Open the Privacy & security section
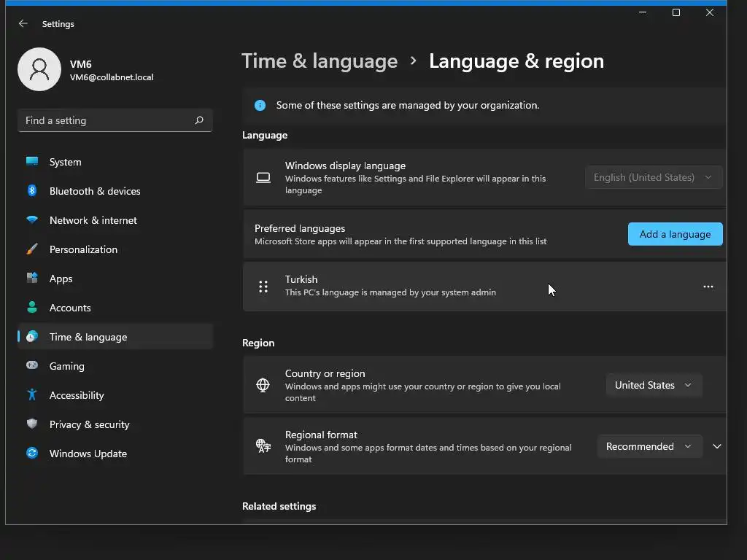The width and height of the screenshot is (747, 560). [x=89, y=424]
